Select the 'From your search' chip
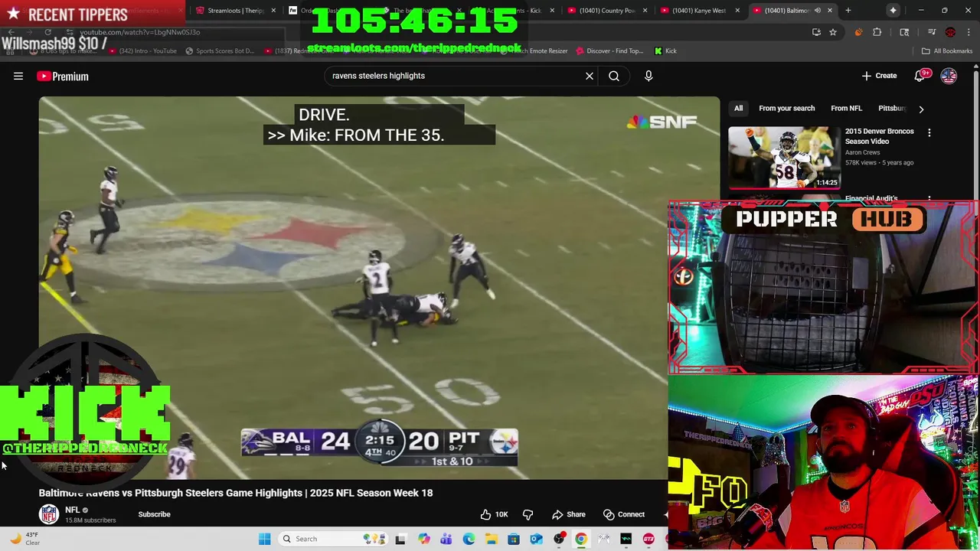Screen dimensions: 980x551 [x=786, y=109]
